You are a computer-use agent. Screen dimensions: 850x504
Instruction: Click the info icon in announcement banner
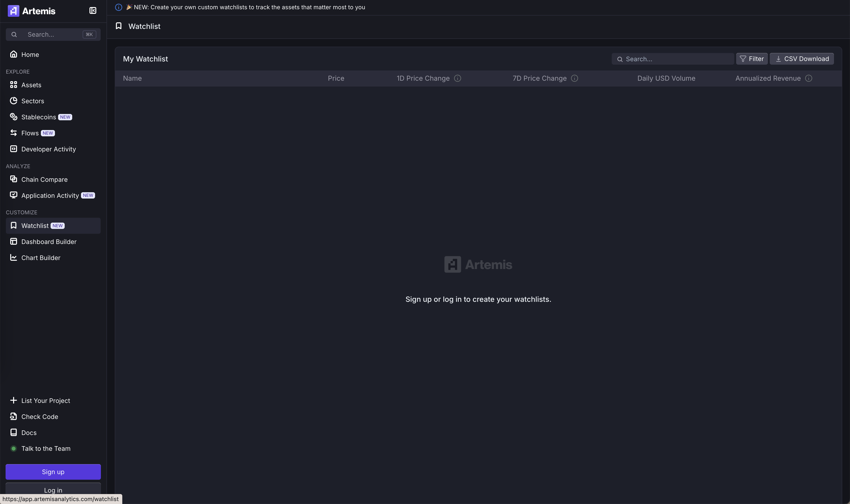tap(119, 7)
